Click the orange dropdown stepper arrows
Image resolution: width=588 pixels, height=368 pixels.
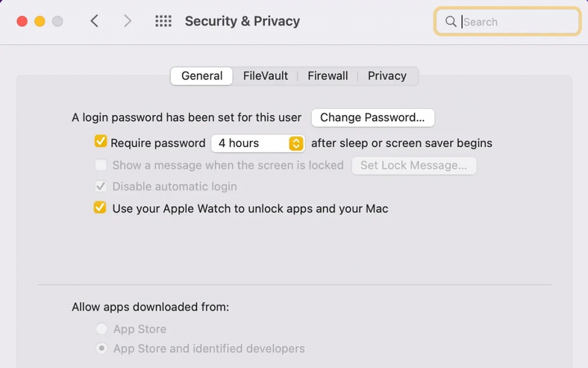click(x=296, y=143)
